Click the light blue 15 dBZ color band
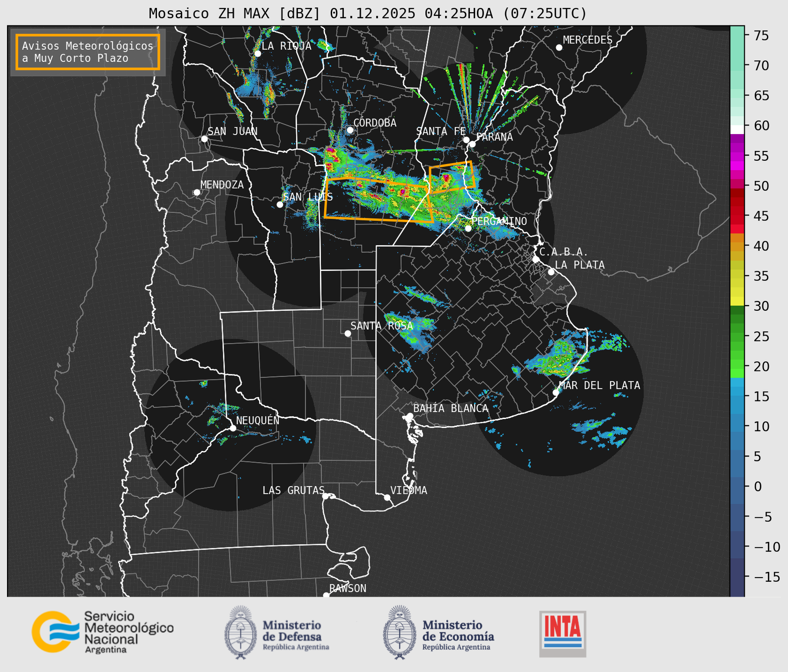This screenshot has width=788, height=672. (x=737, y=396)
